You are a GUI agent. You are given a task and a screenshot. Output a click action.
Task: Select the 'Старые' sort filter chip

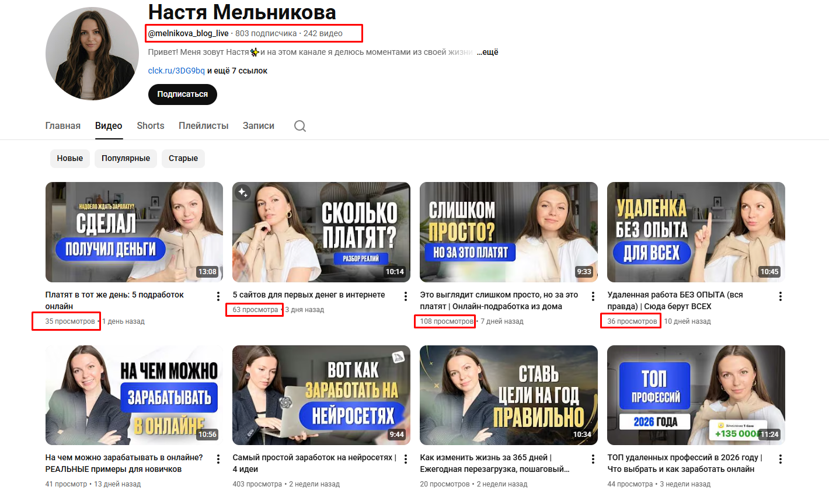pos(183,158)
